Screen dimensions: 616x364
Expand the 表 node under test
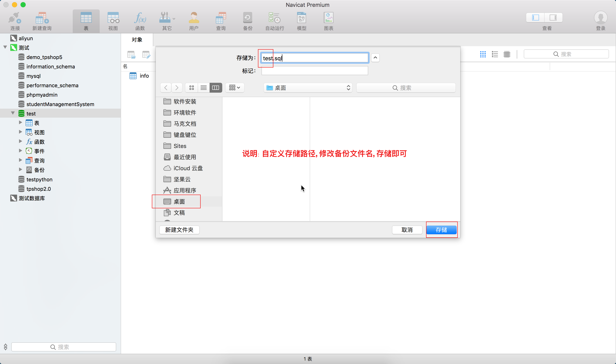click(21, 122)
